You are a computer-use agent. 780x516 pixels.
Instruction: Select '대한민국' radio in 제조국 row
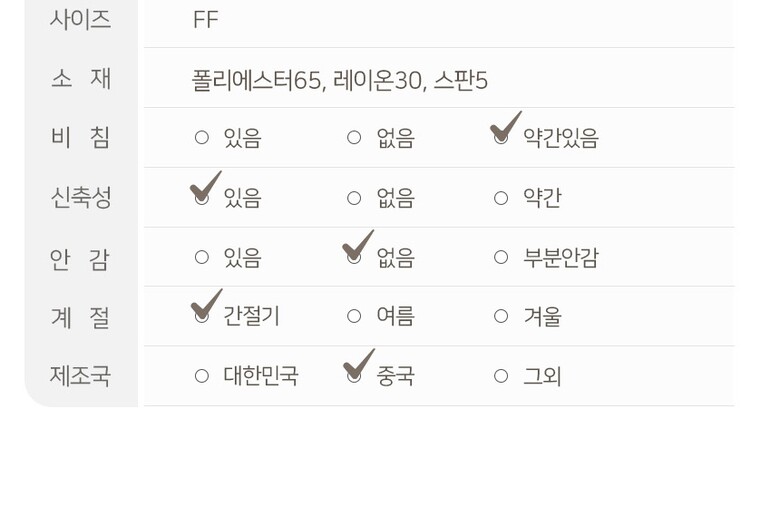[x=202, y=376]
